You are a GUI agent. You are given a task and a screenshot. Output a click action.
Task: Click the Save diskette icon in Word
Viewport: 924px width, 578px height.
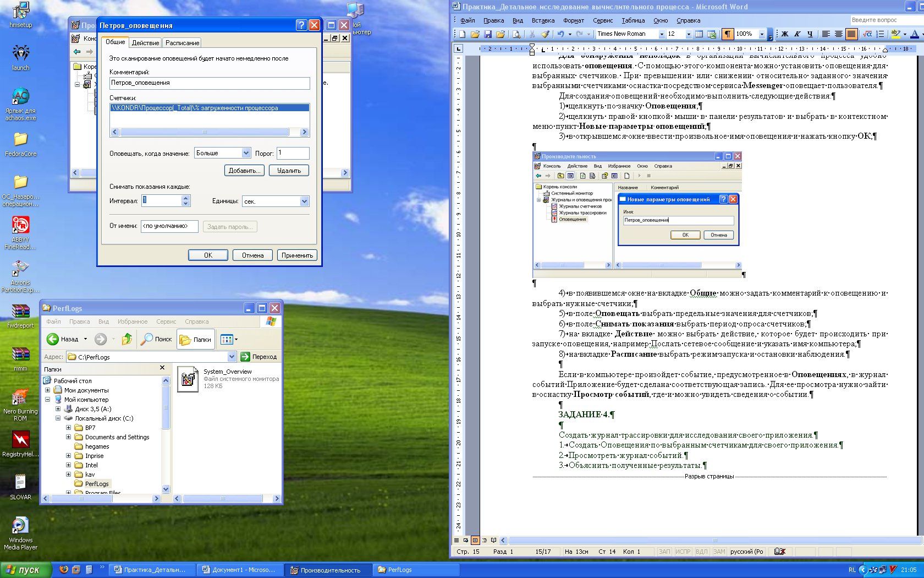(x=488, y=34)
